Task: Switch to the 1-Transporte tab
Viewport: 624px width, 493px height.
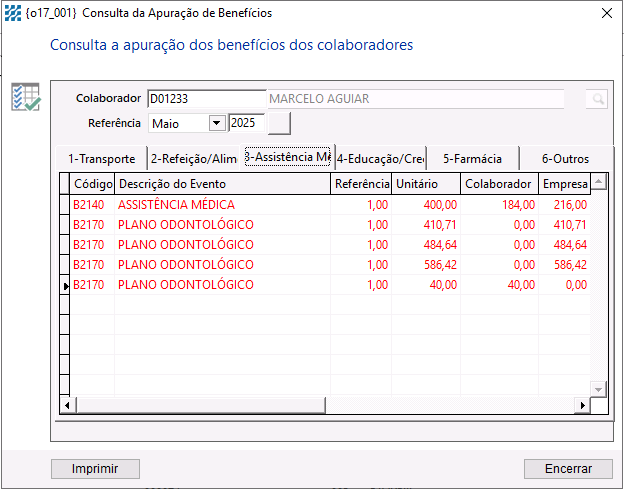Action: click(x=101, y=158)
